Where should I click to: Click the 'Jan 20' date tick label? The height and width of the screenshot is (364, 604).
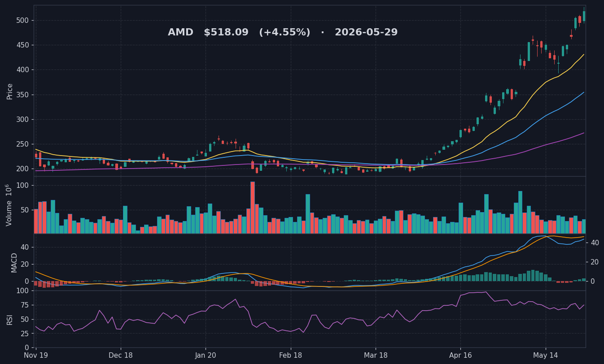206,355
